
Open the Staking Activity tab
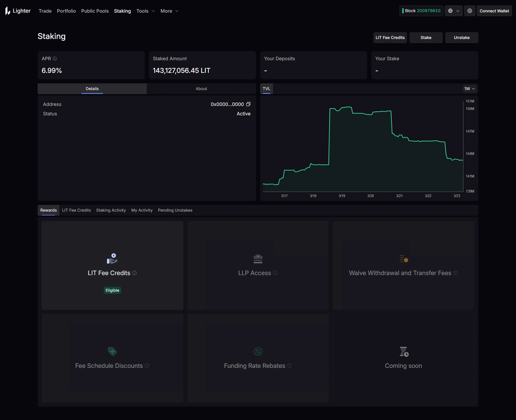[111, 210]
